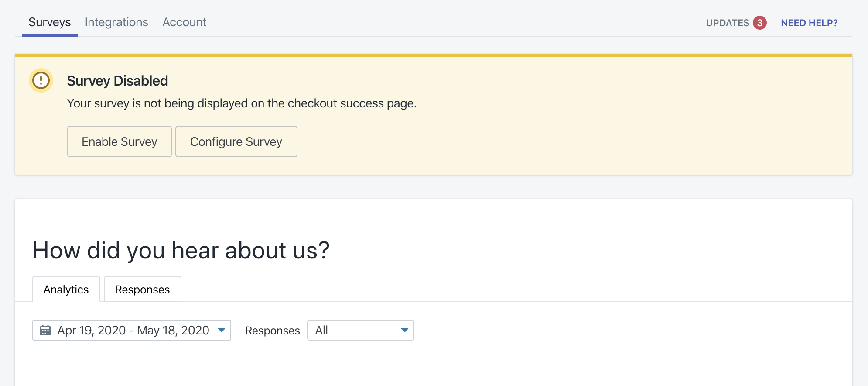
Task: Expand the date range dropdown arrow
Action: [222, 330]
